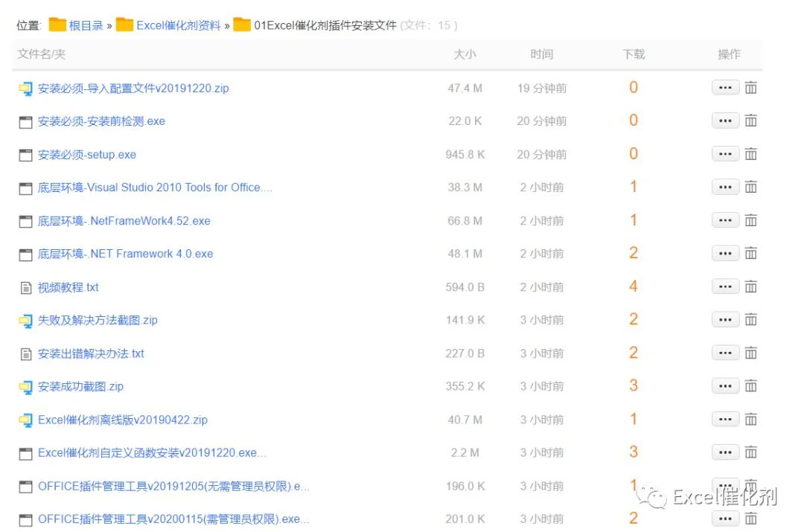
Task: Open OFFICE插件管理工具v20191205(无需管理员权限) file
Action: click(x=173, y=487)
